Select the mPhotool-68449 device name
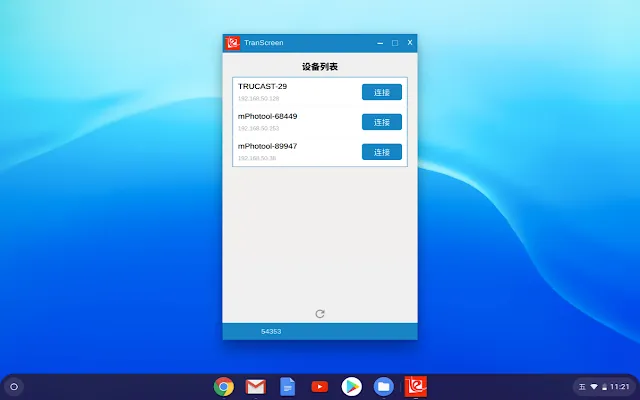The height and width of the screenshot is (400, 640). (x=267, y=116)
